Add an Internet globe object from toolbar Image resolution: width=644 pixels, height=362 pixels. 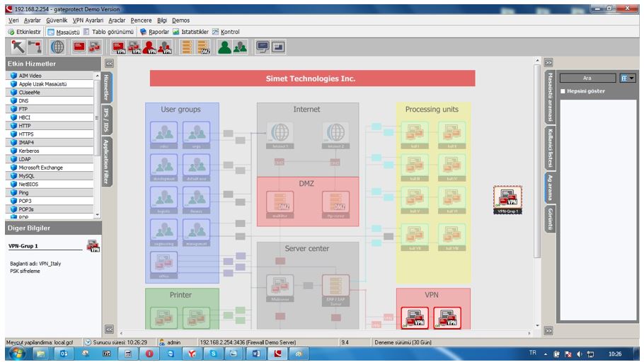click(57, 47)
